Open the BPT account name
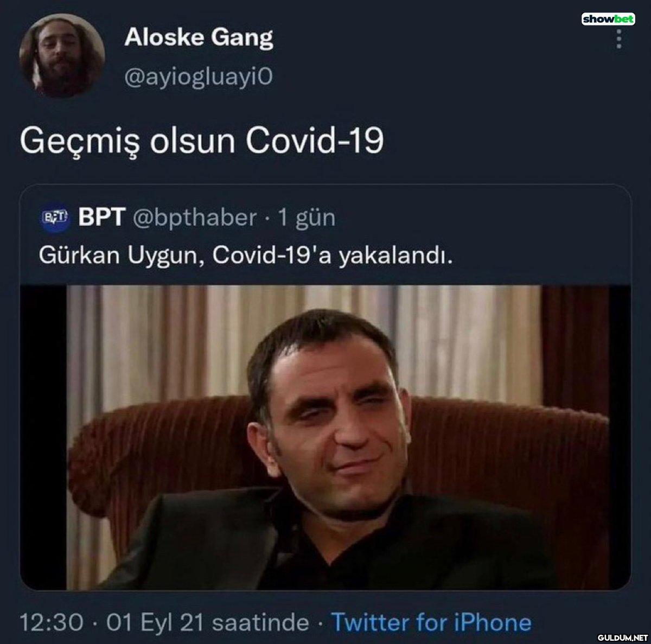The height and width of the screenshot is (644, 651). [102, 217]
